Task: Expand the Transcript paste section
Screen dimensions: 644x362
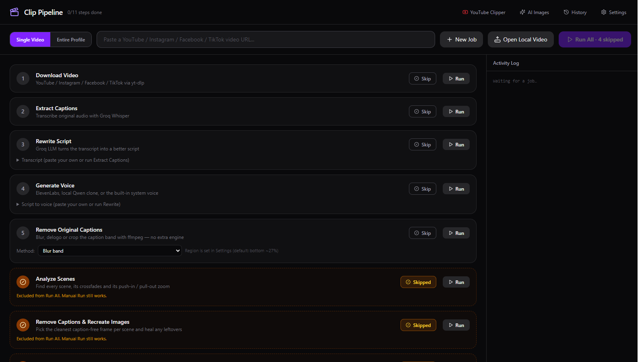Action: tap(73, 160)
